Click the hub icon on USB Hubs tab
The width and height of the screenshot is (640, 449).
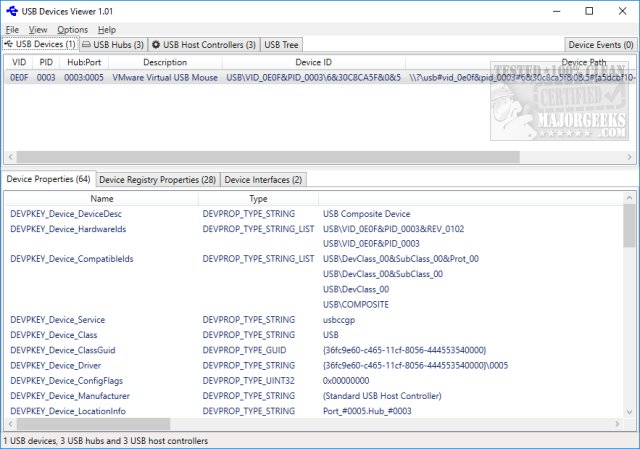click(x=87, y=45)
